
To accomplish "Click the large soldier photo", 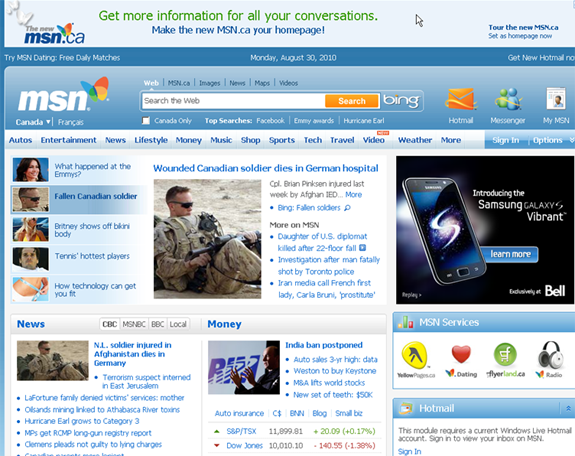I will (207, 239).
